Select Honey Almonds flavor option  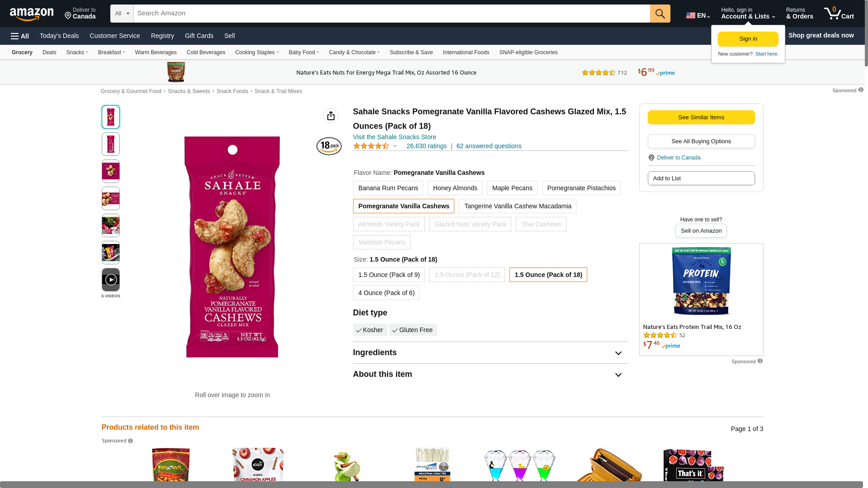455,188
